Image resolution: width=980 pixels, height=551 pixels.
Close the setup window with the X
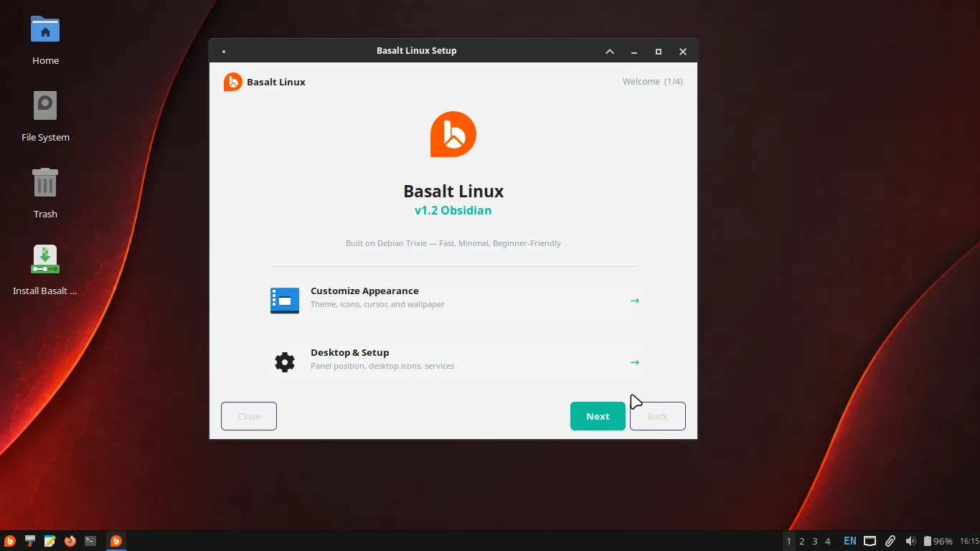click(x=683, y=52)
